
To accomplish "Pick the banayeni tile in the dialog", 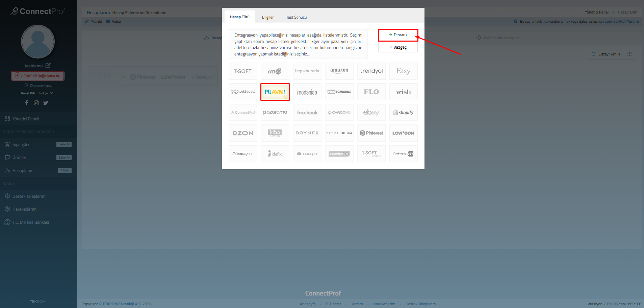I will tap(243, 154).
